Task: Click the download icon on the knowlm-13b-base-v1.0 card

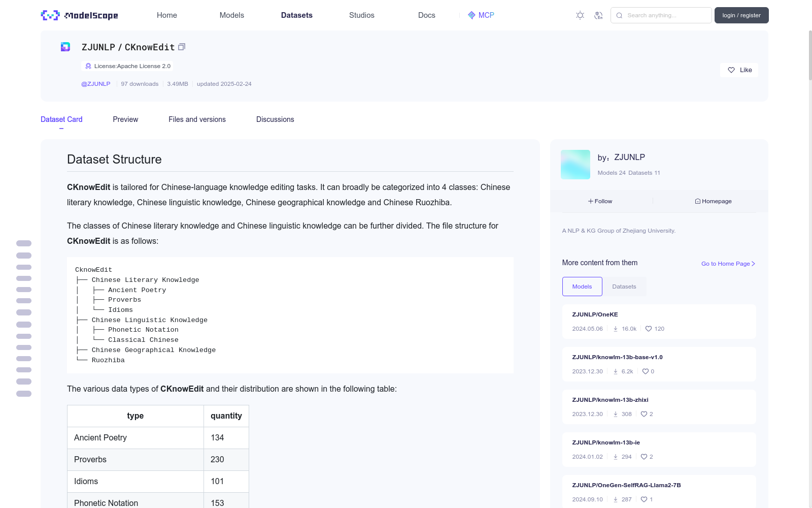Action: pos(616,371)
